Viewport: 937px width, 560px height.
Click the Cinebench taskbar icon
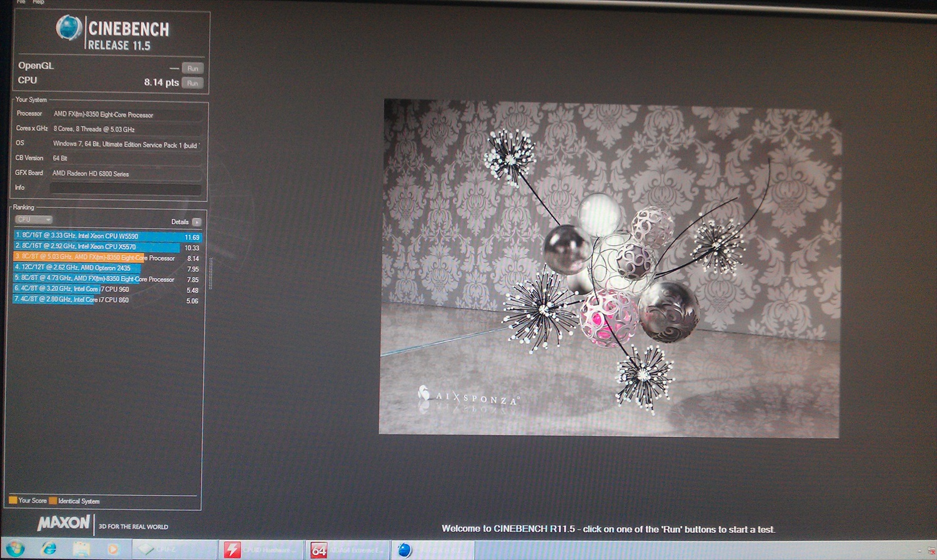click(405, 550)
